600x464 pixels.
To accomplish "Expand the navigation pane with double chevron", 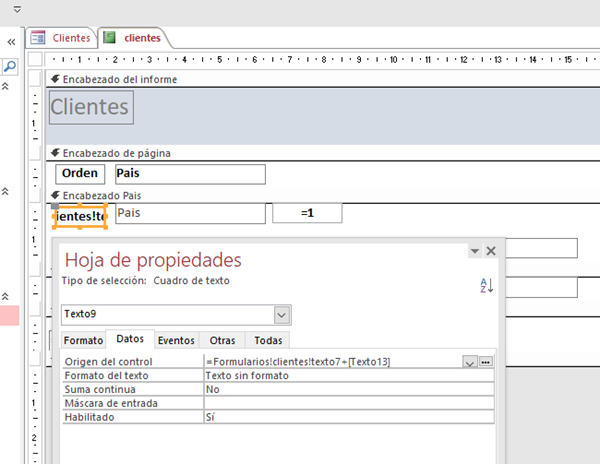I will click(x=10, y=42).
